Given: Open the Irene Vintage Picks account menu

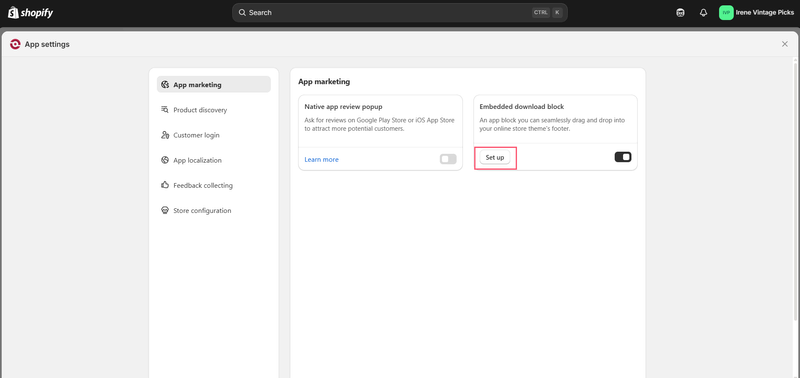Looking at the screenshot, I should (758, 13).
